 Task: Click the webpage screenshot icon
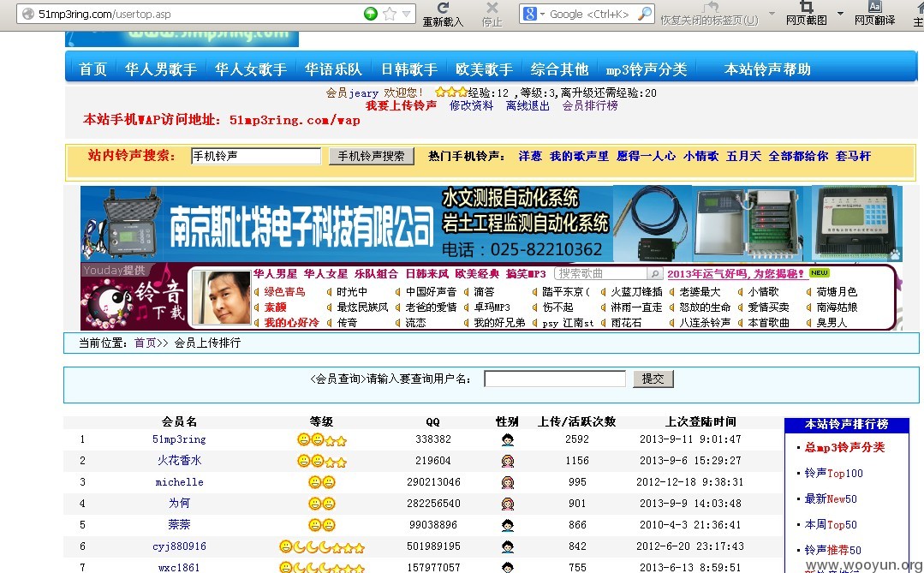coord(806,7)
